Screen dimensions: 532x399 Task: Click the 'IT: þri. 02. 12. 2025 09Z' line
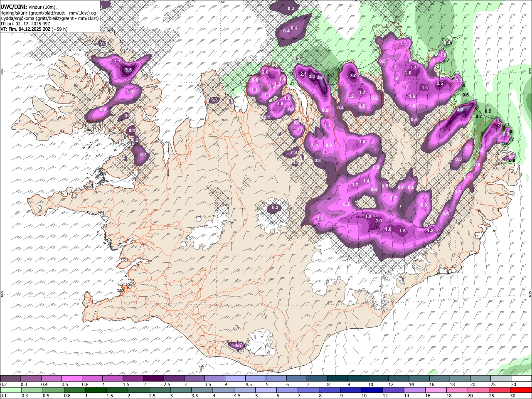click(25, 24)
